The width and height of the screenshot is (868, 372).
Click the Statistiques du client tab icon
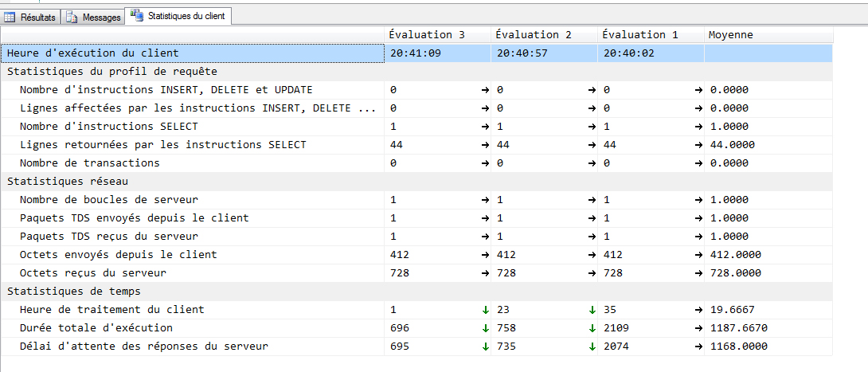click(x=138, y=15)
